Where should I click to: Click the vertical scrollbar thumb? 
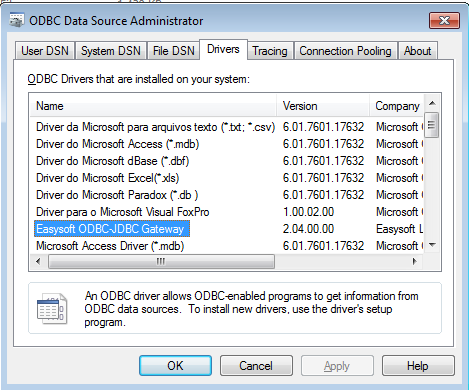pyautogui.click(x=432, y=125)
